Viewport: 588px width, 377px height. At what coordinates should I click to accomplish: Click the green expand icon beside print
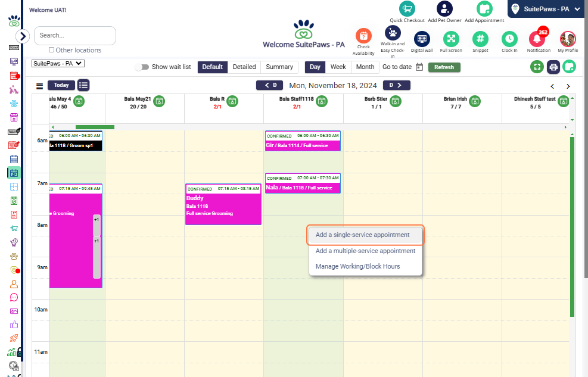[537, 67]
